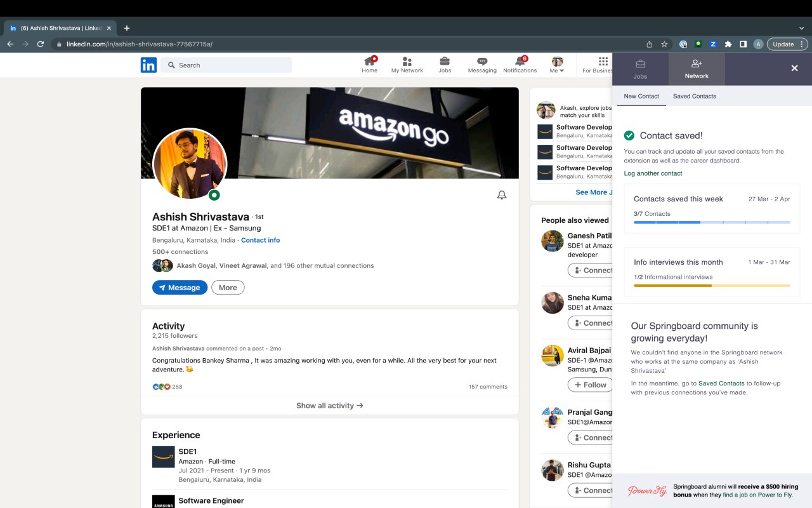Image resolution: width=812 pixels, height=508 pixels.
Task: Select the Network icon in the Springboard extension
Action: (696, 69)
